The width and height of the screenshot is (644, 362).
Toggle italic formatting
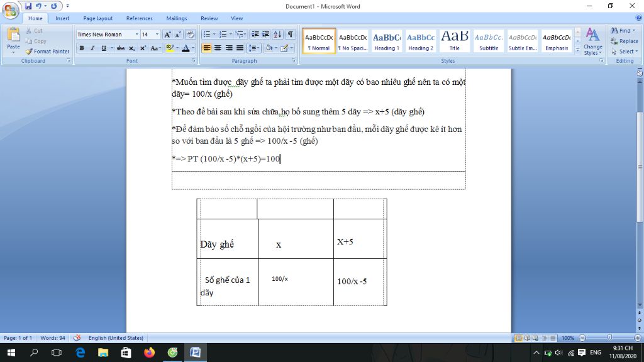point(92,48)
